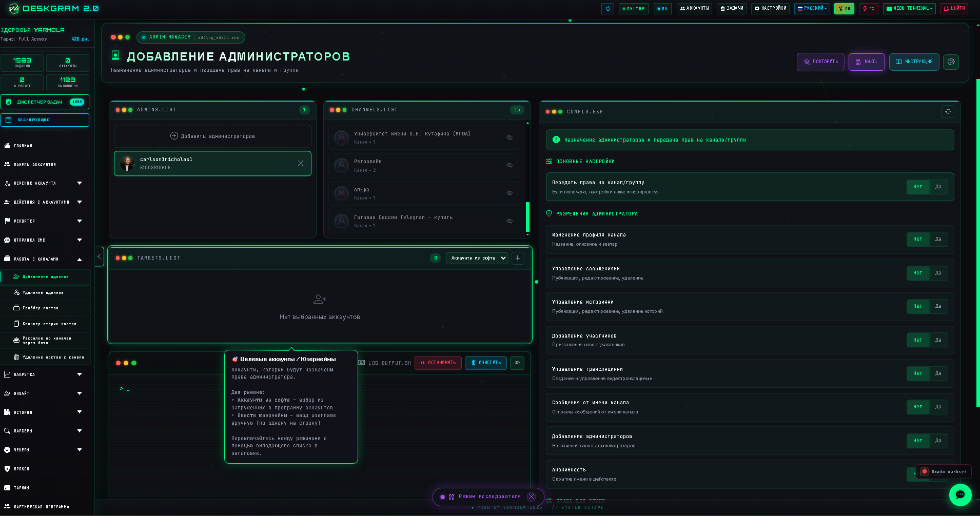Click the plus icon in TARGETS.LIST

point(518,259)
